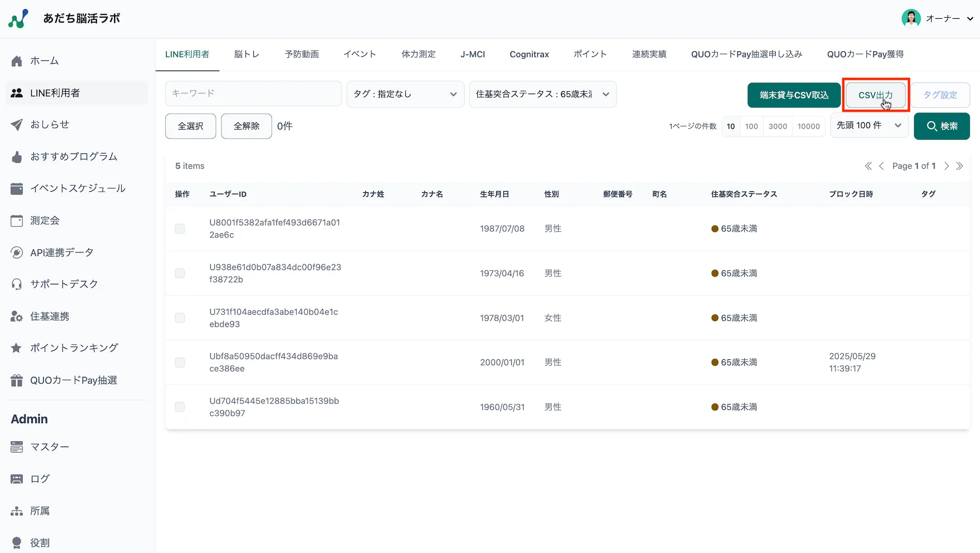Switch to the 脳トレ tab
The width and height of the screenshot is (980, 553).
pos(246,54)
